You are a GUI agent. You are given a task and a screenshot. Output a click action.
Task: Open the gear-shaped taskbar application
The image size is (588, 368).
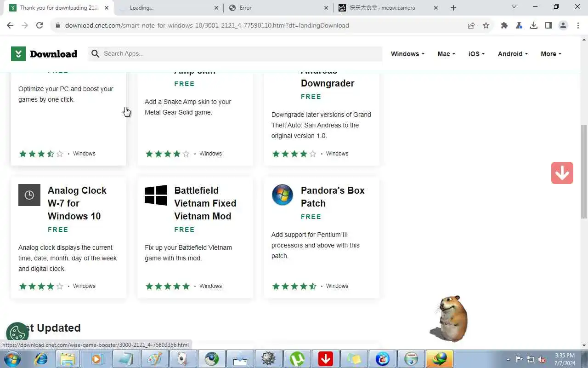[x=269, y=359]
